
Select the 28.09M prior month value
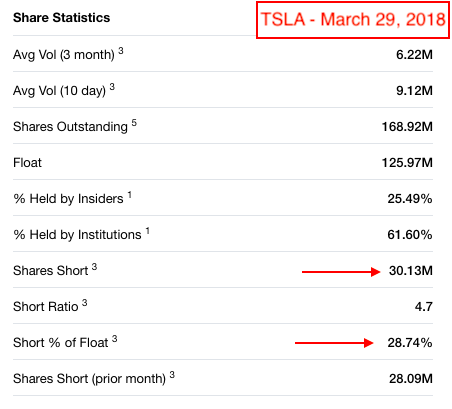click(411, 379)
